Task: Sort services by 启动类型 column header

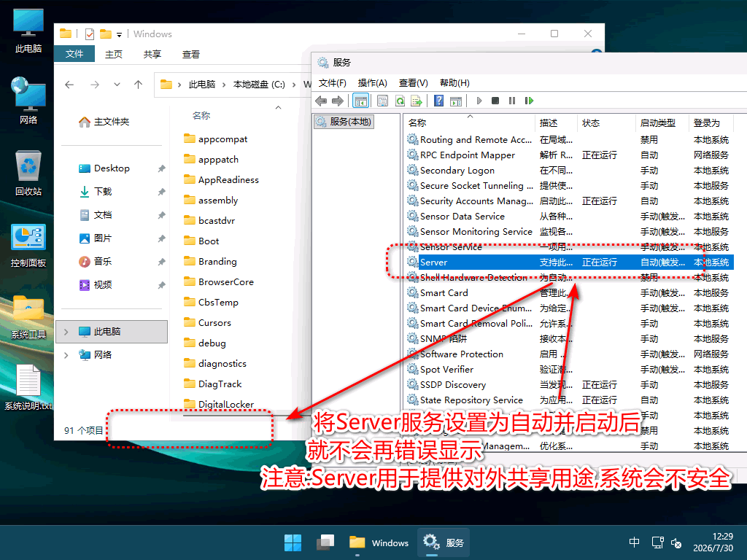Action: click(662, 122)
